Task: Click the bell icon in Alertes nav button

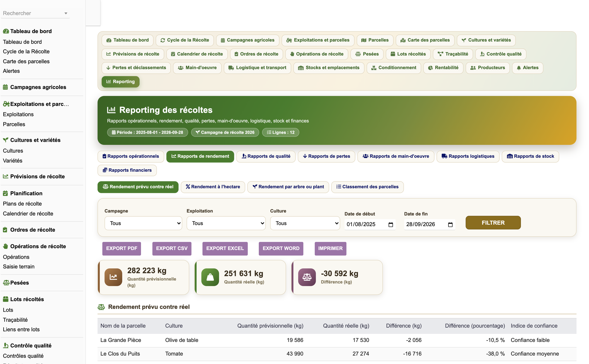Action: (x=519, y=68)
